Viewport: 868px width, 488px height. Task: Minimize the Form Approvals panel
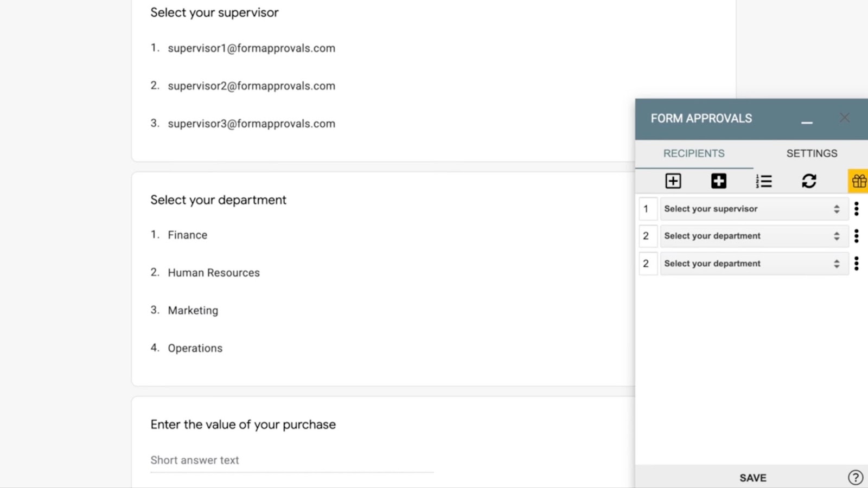[807, 119]
